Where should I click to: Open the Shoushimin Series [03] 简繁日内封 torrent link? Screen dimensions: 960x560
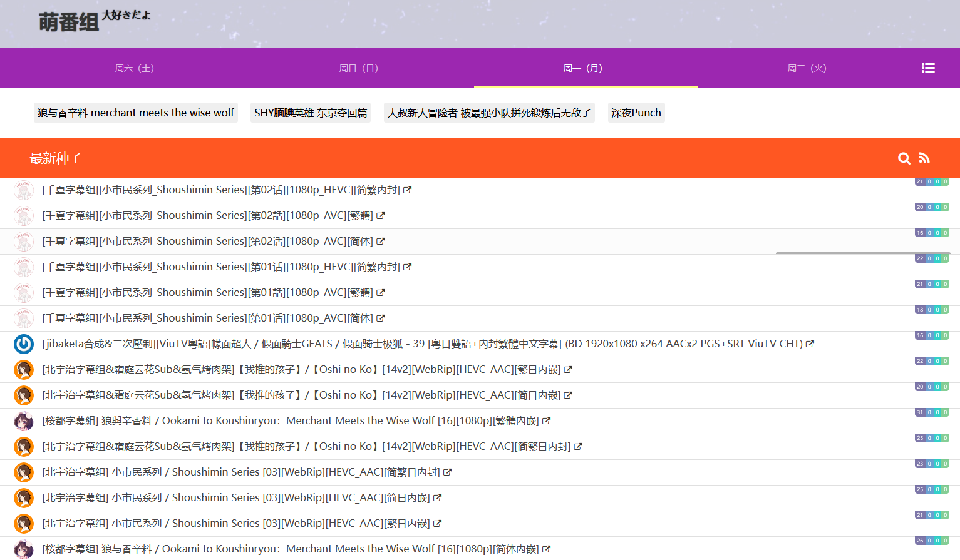click(241, 472)
